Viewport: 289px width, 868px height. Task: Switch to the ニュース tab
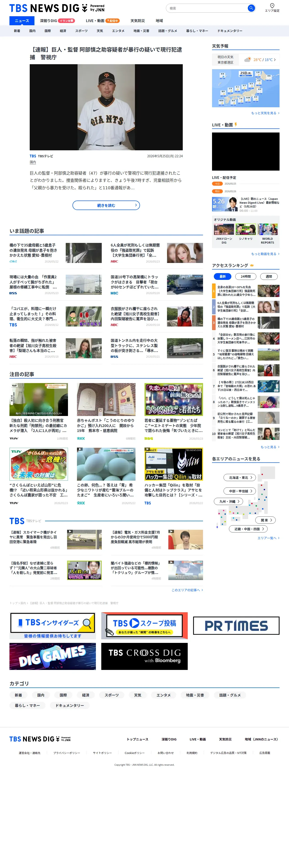click(22, 21)
